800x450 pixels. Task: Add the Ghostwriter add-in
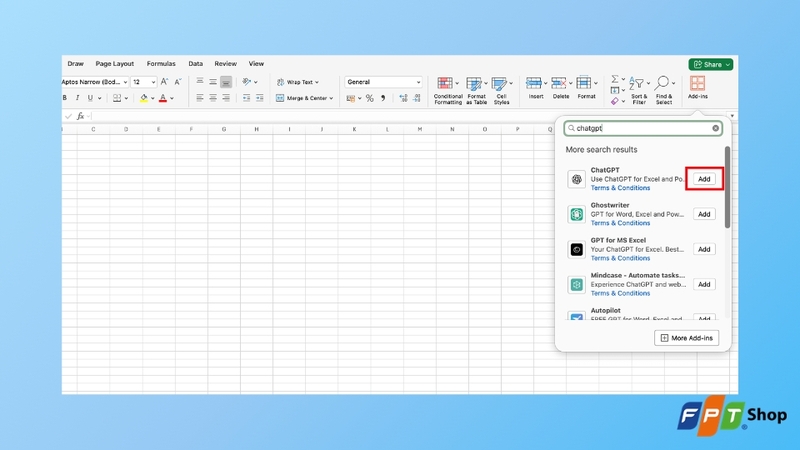point(704,214)
